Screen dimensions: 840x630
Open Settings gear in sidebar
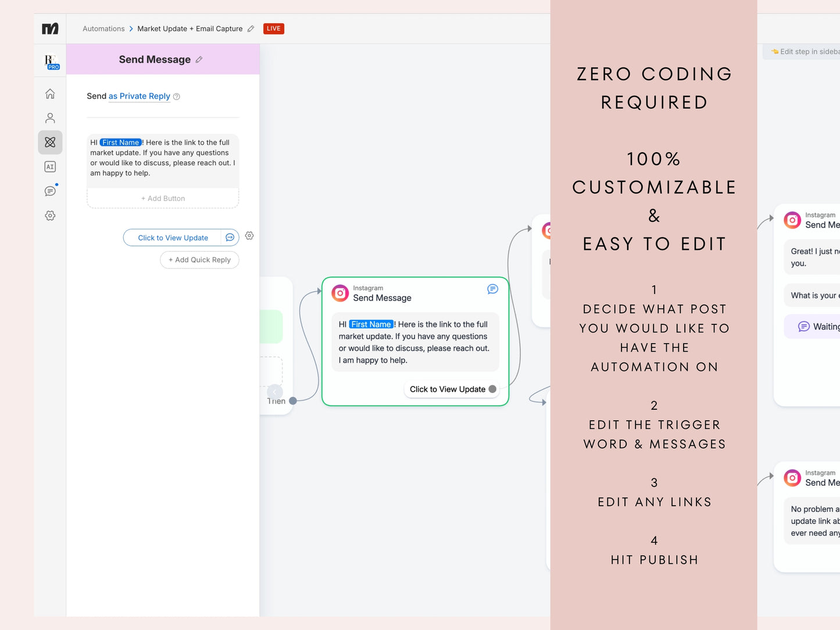click(50, 216)
